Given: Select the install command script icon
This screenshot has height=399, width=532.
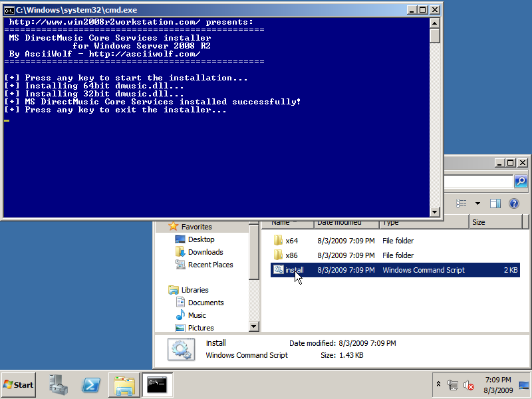Looking at the screenshot, I should 278,270.
